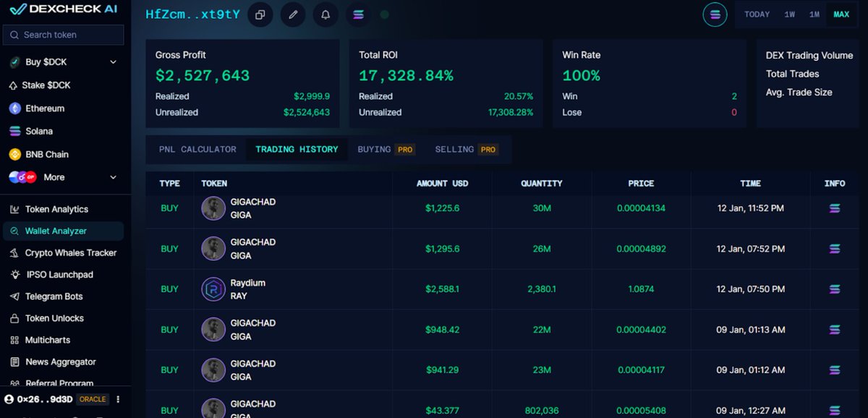868x418 pixels.
Task: Click the Multicharts grid icon
Action: click(x=14, y=340)
